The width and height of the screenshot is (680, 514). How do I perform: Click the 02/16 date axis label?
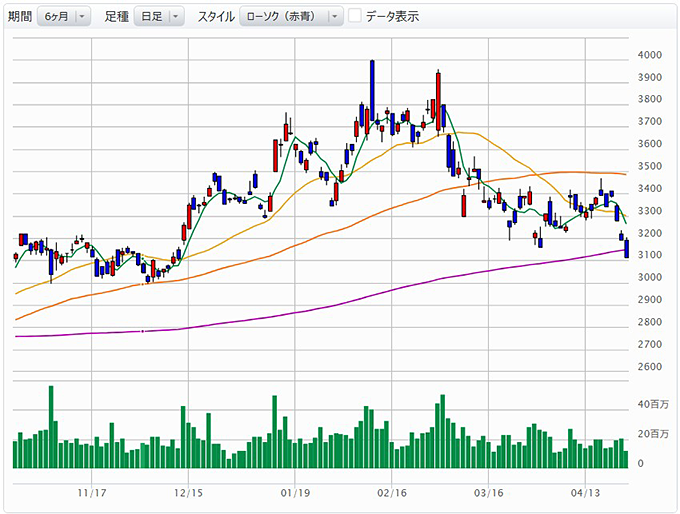click(391, 493)
